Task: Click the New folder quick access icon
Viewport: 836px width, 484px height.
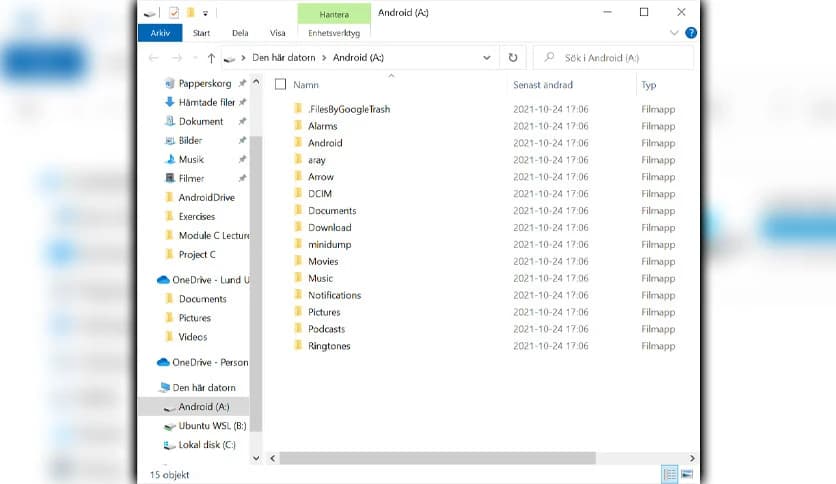Action: click(x=190, y=13)
